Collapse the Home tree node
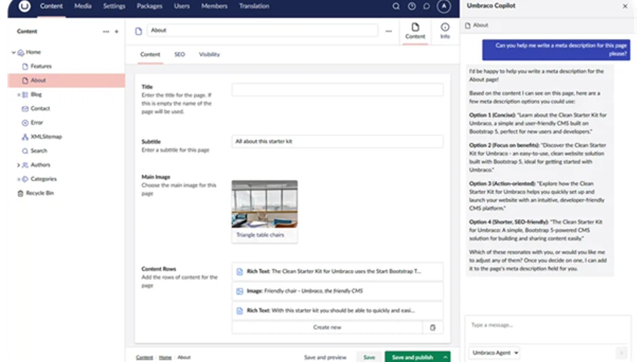The height and width of the screenshot is (362, 644). [13, 52]
